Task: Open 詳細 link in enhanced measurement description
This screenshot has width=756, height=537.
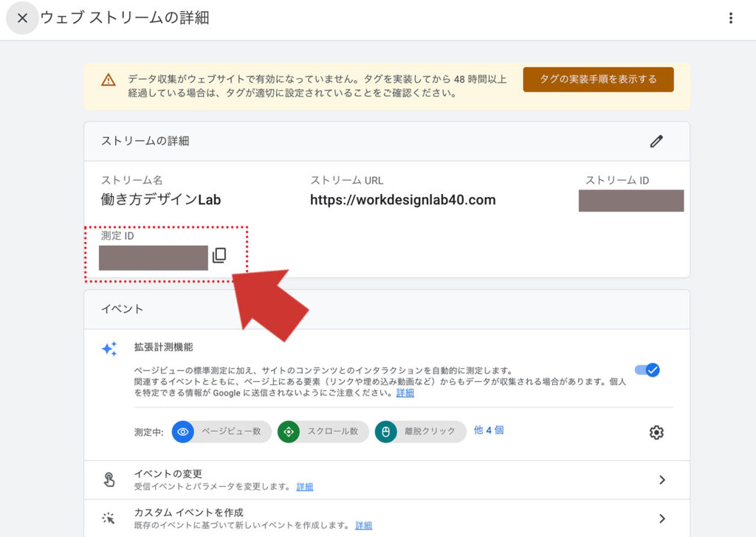Action: point(405,393)
